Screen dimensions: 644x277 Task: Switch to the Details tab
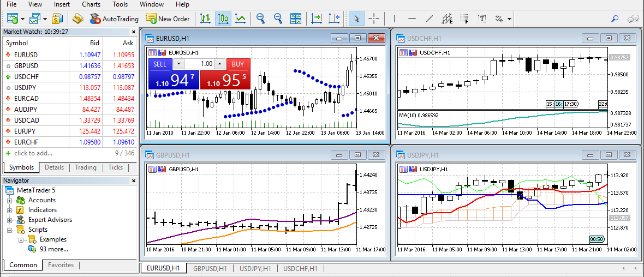pos(54,167)
